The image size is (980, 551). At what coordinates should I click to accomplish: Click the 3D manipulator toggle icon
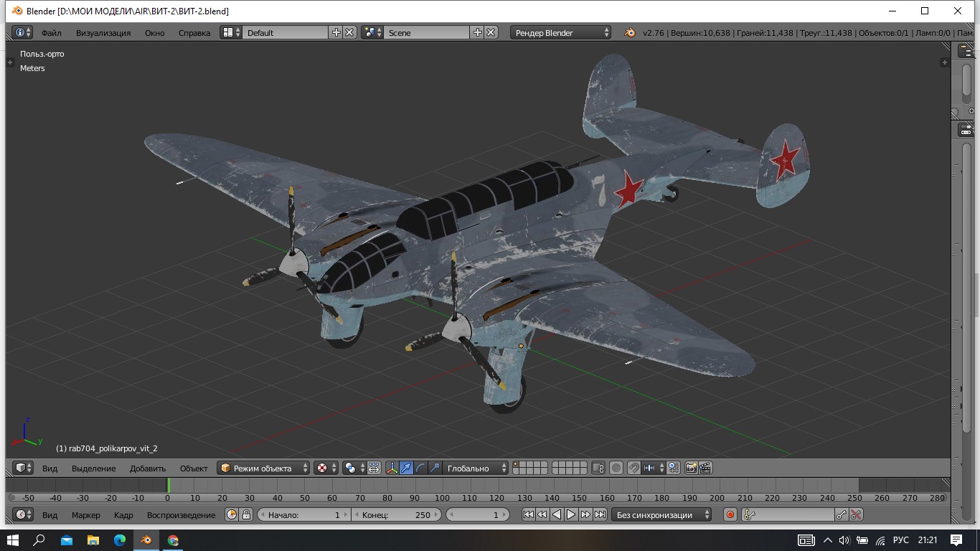click(392, 468)
